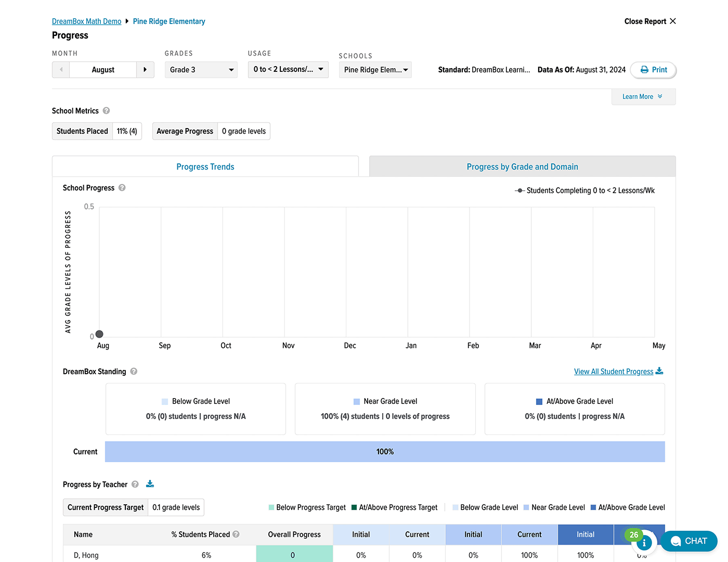This screenshot has width=728, height=562.
Task: Go to the previous month arrow
Action: (61, 70)
